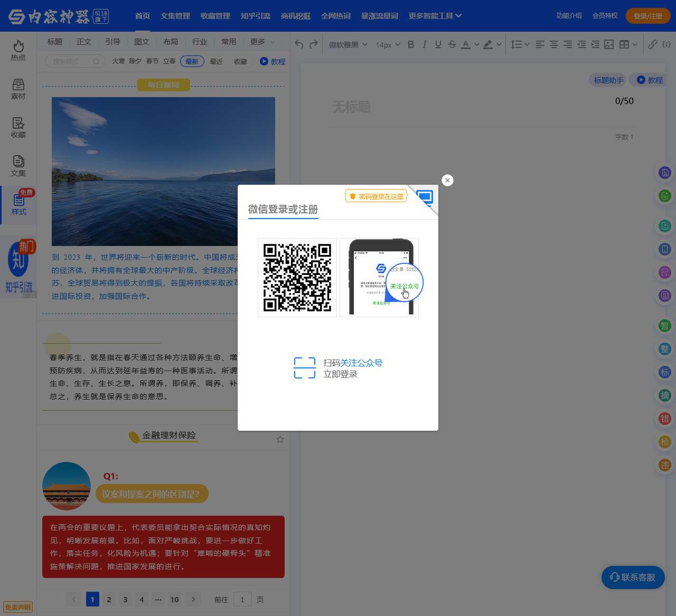Screen dimensions: 676x616
Task: Align text center
Action: [553, 45]
